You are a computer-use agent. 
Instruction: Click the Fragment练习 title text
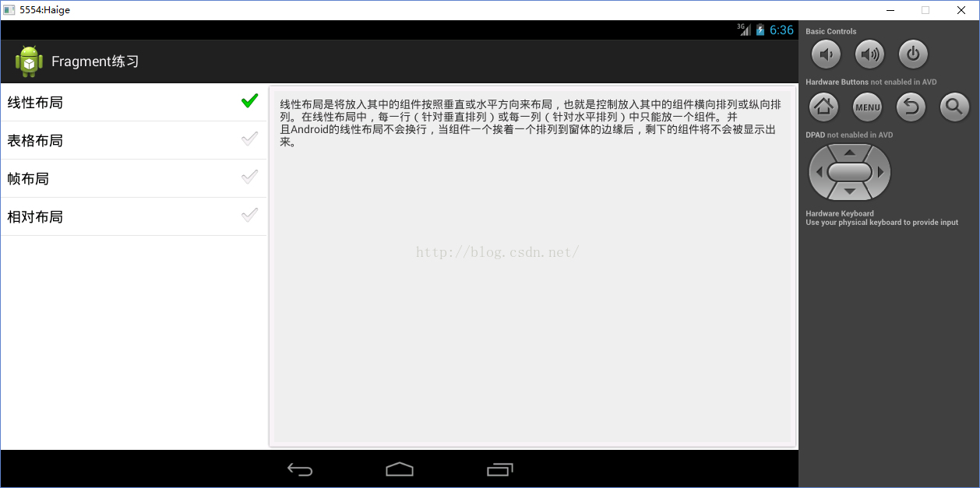(95, 61)
